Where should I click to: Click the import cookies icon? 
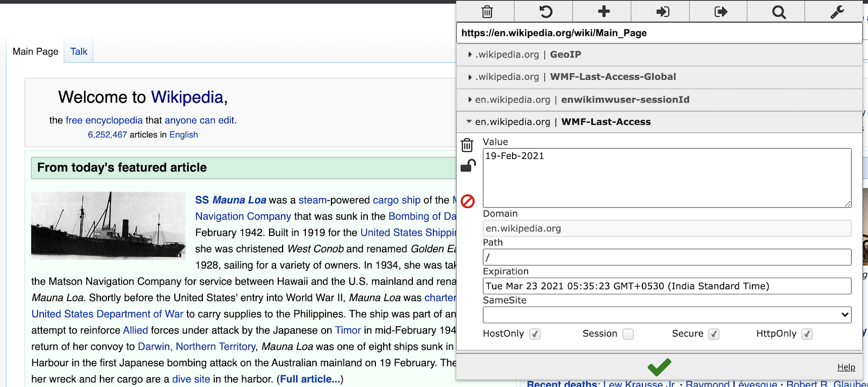(x=662, y=11)
